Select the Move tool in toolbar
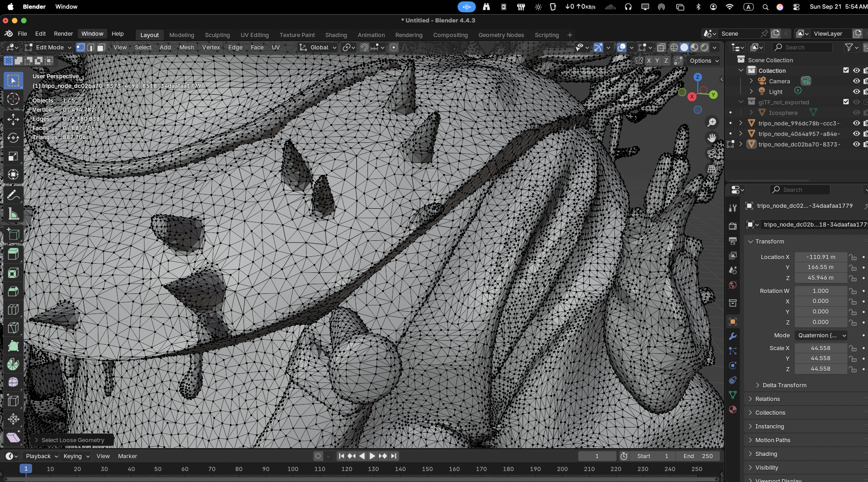Image resolution: width=868 pixels, height=482 pixels. click(13, 119)
